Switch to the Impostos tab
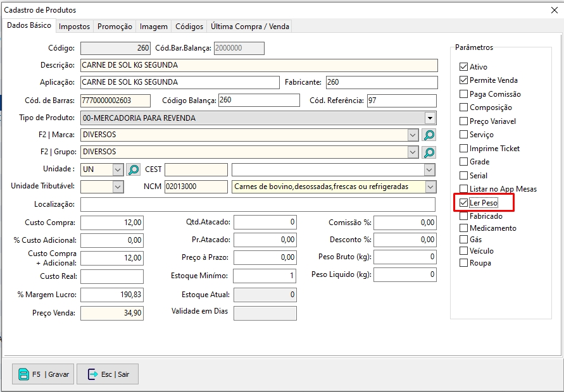 [75, 27]
